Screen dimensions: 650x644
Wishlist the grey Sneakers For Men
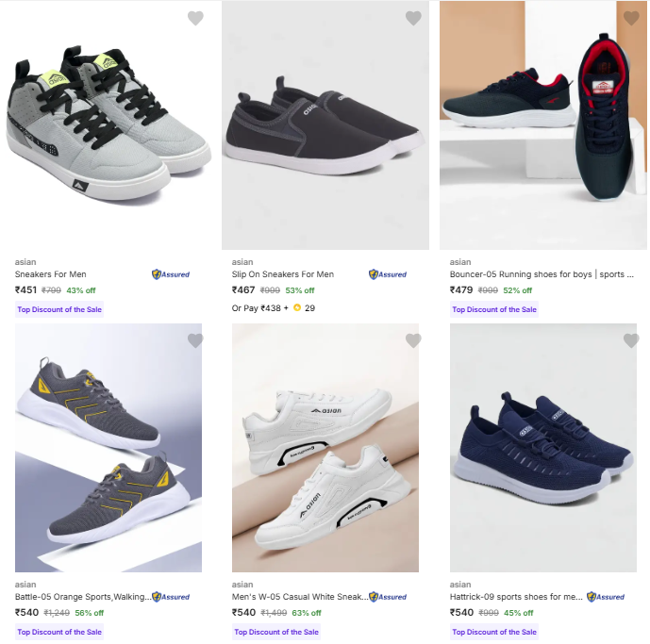pos(195,18)
